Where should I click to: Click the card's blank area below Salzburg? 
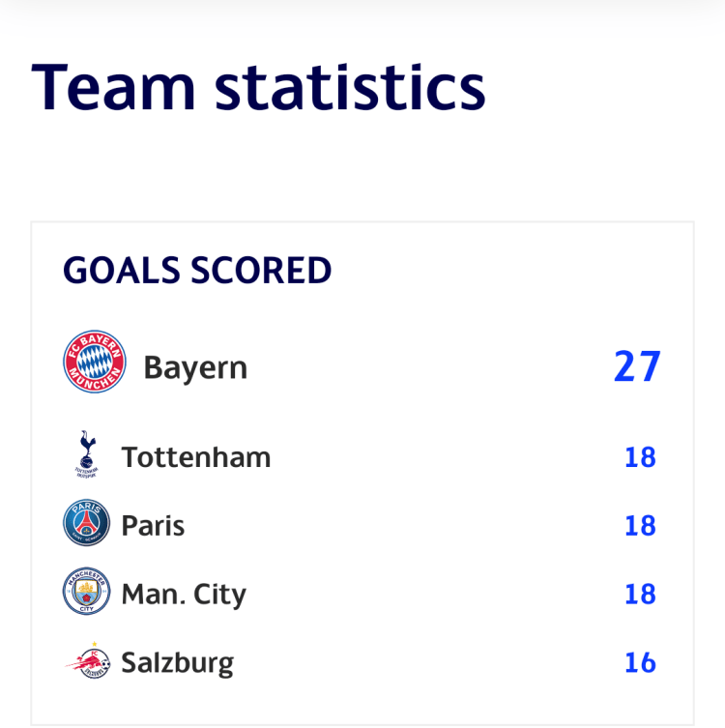362,704
